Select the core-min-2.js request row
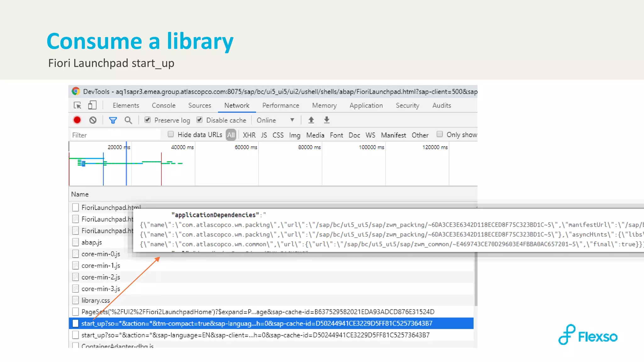This screenshot has width=644, height=362. (x=271, y=277)
